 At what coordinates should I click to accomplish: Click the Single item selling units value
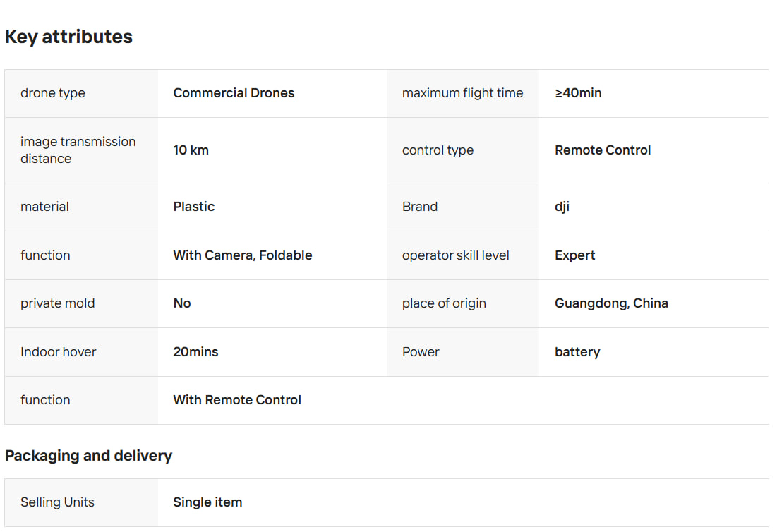click(x=207, y=502)
